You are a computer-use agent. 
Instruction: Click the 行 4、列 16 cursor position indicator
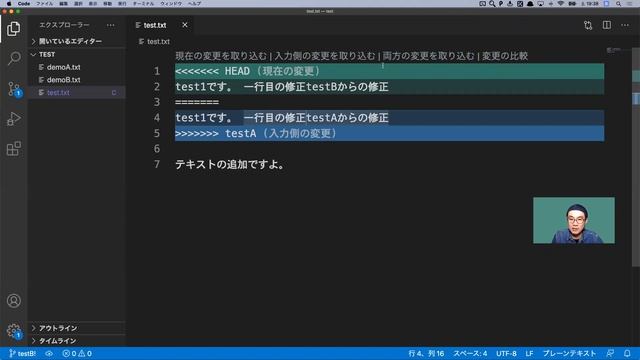point(426,353)
